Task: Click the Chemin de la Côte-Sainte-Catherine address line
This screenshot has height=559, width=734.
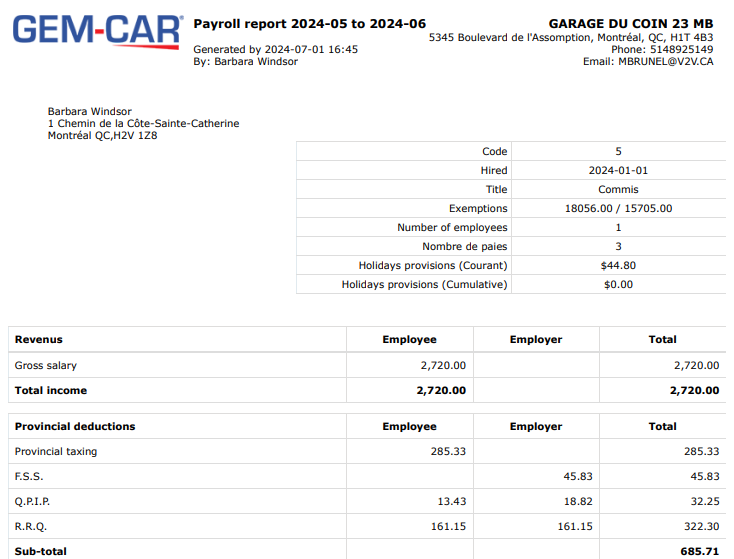Action: point(143,124)
